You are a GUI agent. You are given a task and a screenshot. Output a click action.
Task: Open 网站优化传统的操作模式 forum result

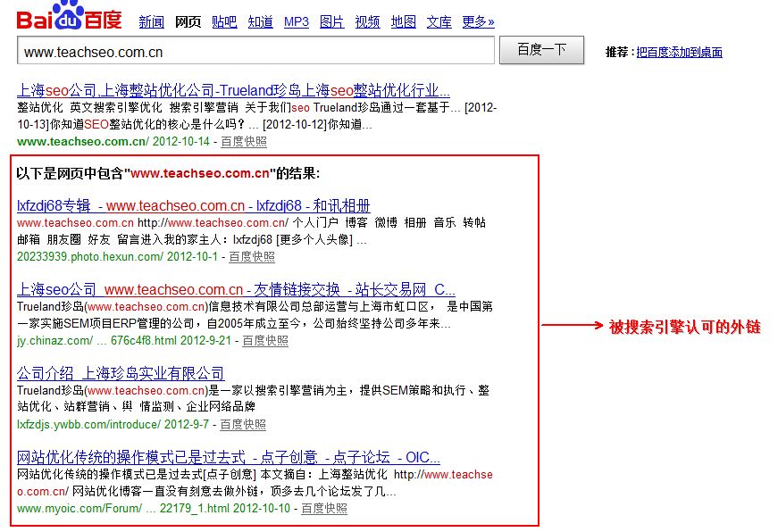coord(228,457)
